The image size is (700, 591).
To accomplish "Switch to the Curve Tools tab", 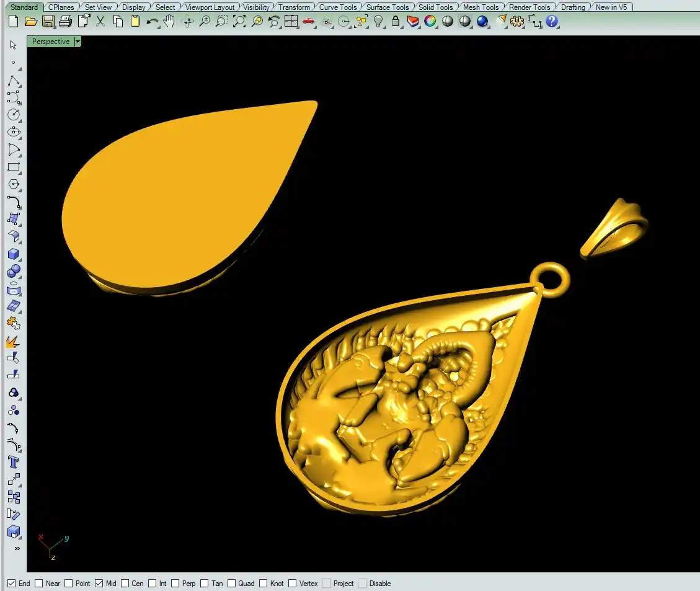I will click(x=338, y=7).
